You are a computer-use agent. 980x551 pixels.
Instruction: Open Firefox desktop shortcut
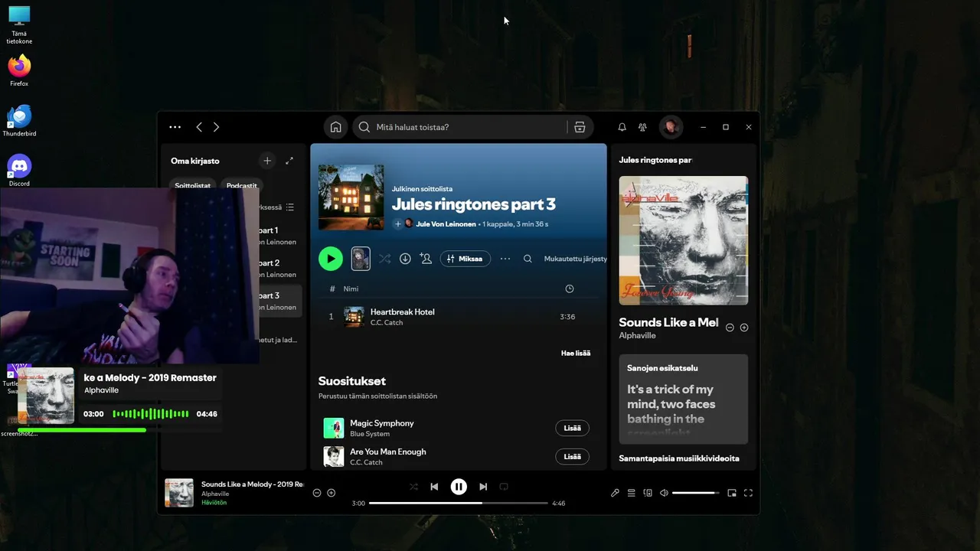[19, 70]
